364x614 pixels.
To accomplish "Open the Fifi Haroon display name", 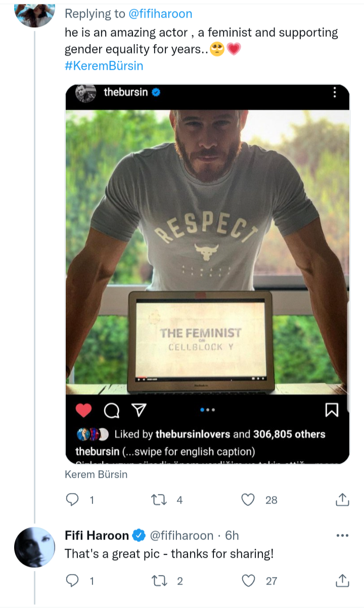I will point(98,536).
